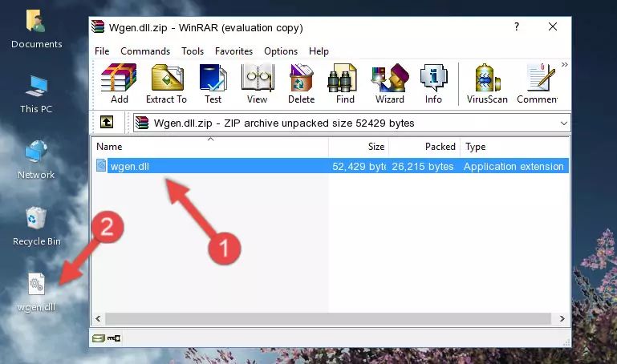Select the wgen.dll file on the desktop

[x=36, y=293]
